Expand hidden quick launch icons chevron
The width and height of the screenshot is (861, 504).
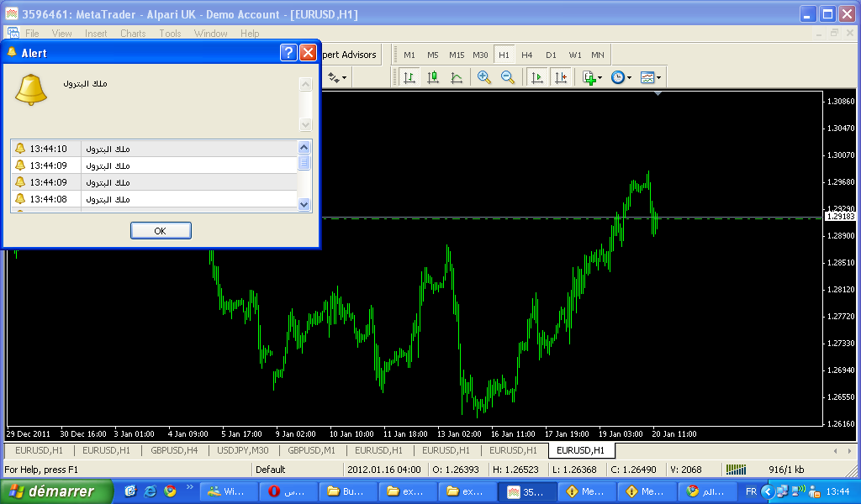coord(189,486)
